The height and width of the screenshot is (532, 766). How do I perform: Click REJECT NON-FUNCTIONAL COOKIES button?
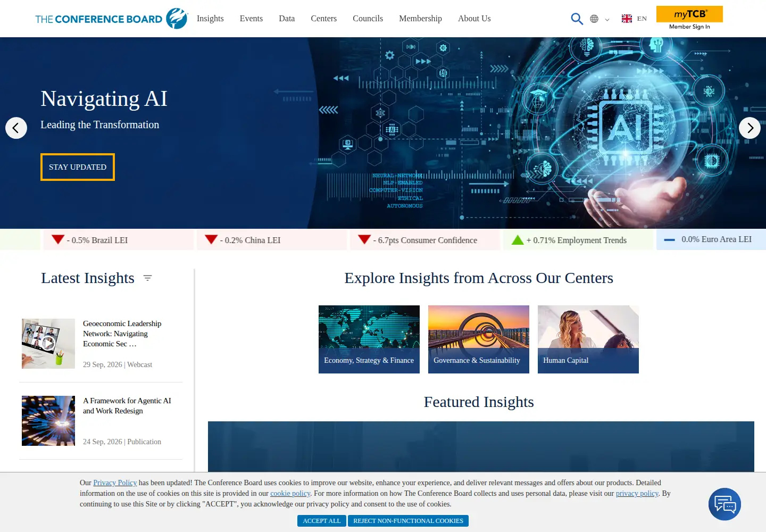pos(408,521)
